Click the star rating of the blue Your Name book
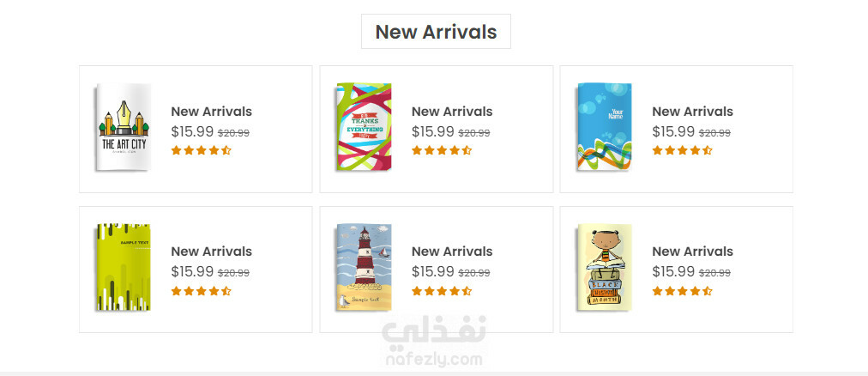Screen dimensions: 868x376 682,150
